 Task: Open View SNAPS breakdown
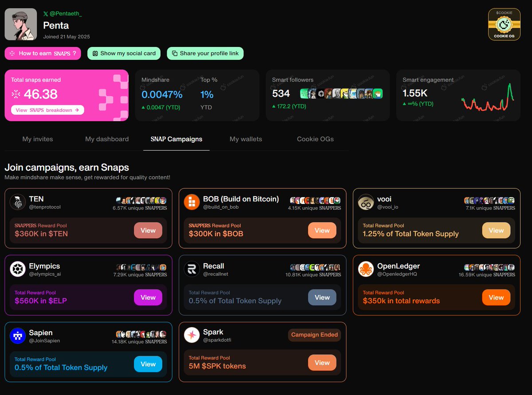coord(47,110)
